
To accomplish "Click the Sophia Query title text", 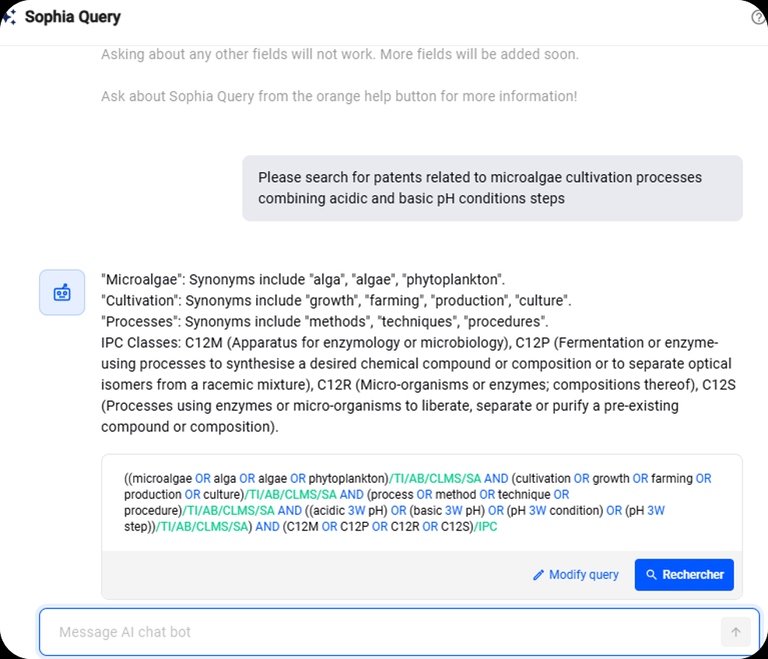I will [x=72, y=17].
